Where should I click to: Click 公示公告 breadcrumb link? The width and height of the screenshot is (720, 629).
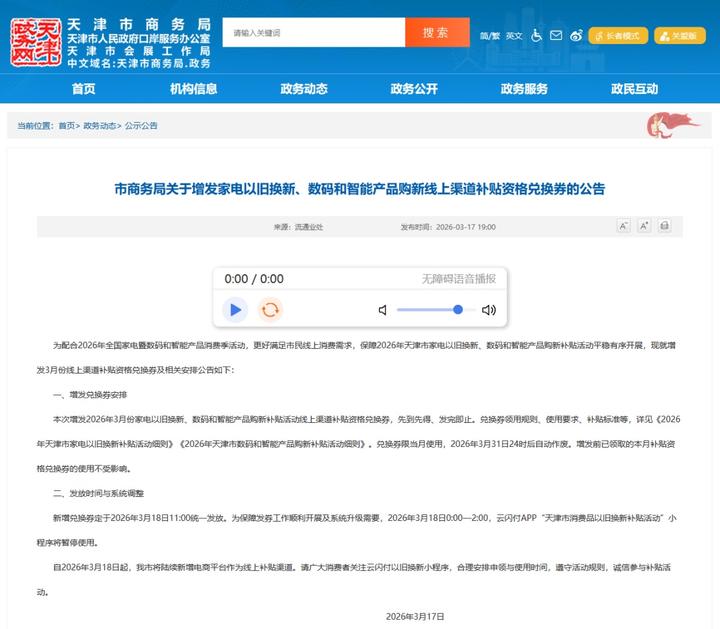click(x=141, y=126)
